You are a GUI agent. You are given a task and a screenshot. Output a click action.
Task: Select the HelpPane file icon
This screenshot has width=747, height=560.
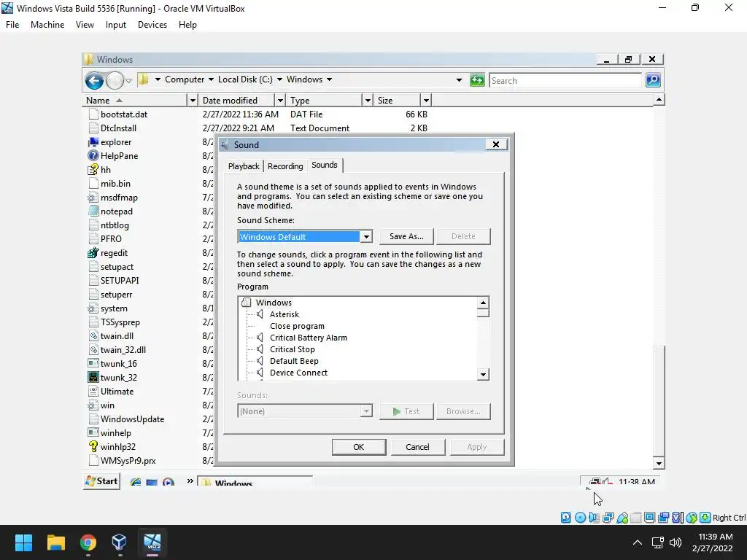93,156
